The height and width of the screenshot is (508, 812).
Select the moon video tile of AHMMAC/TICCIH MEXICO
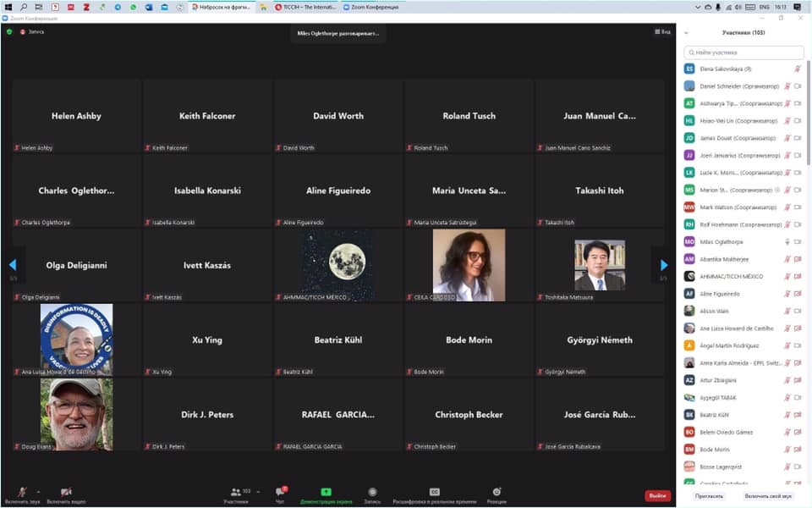338,265
